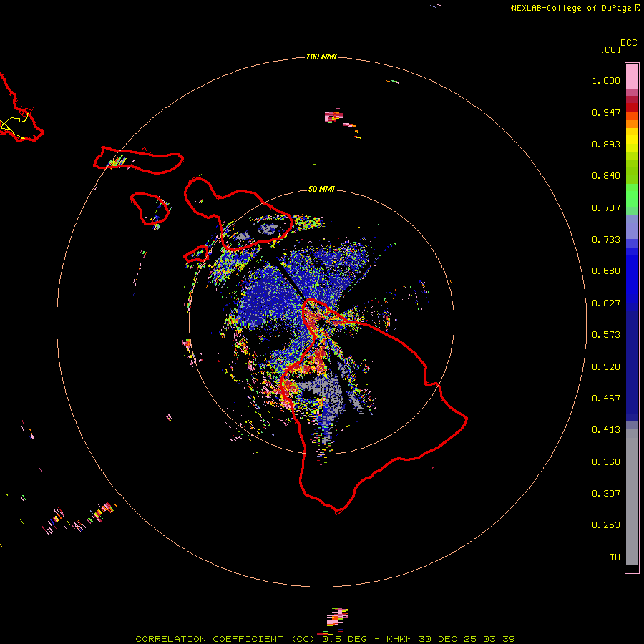Select the 0.467 legend value

[x=606, y=399]
